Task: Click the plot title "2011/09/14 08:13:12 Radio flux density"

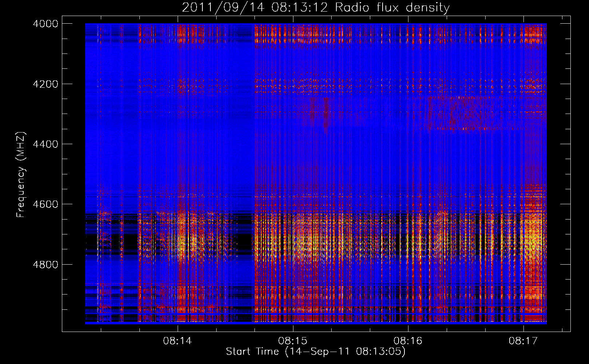Action: tap(316, 8)
